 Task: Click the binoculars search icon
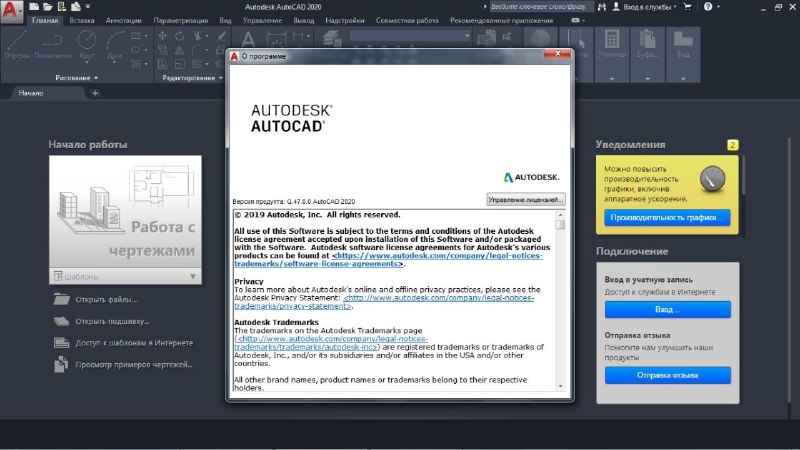602,7
